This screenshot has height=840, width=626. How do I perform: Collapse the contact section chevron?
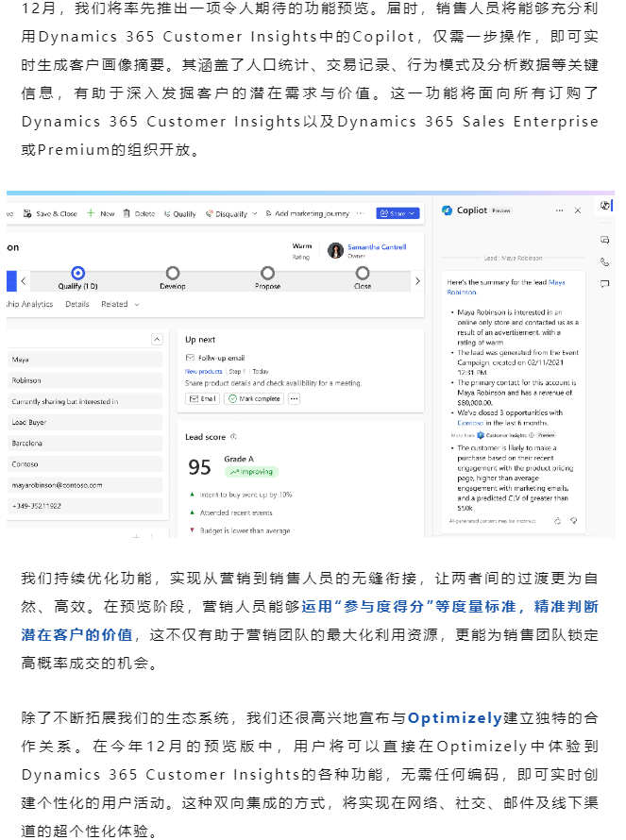point(157,340)
